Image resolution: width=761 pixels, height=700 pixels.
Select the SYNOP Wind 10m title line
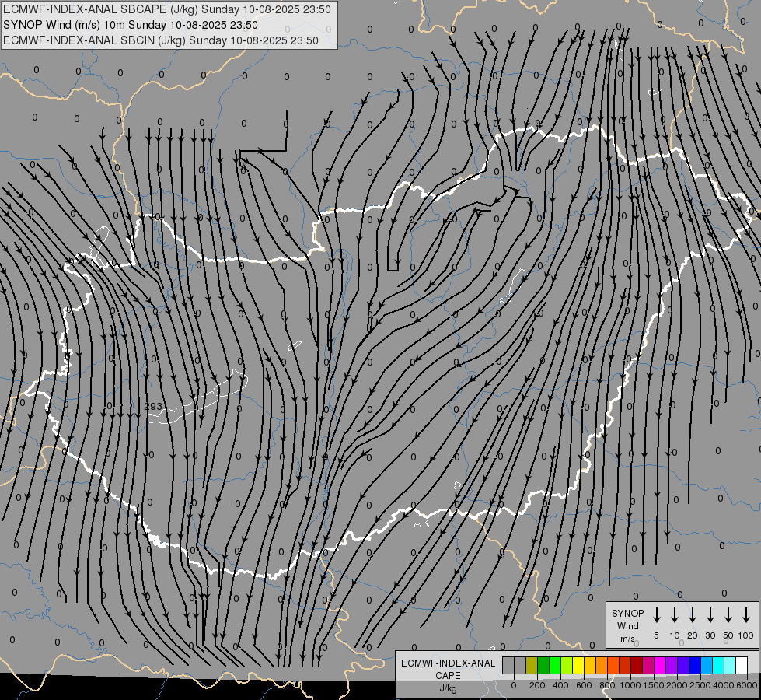[130, 25]
